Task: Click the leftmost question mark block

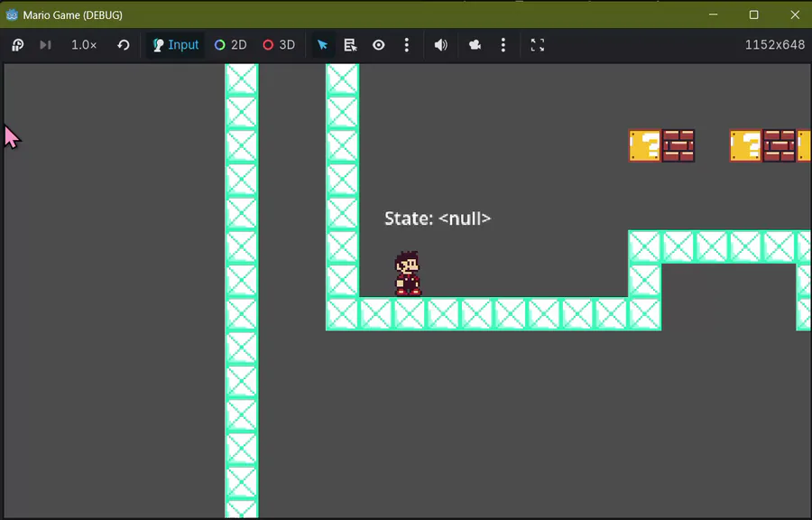Action: pos(645,145)
